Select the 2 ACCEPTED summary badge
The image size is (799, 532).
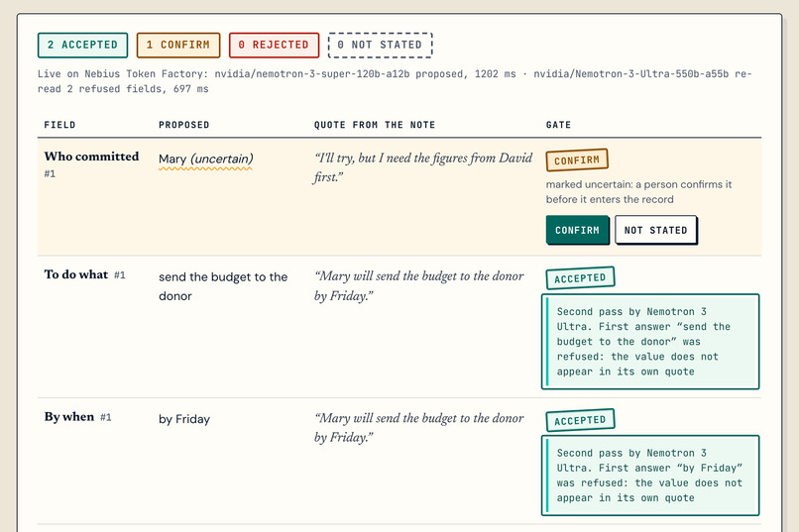pyautogui.click(x=82, y=45)
